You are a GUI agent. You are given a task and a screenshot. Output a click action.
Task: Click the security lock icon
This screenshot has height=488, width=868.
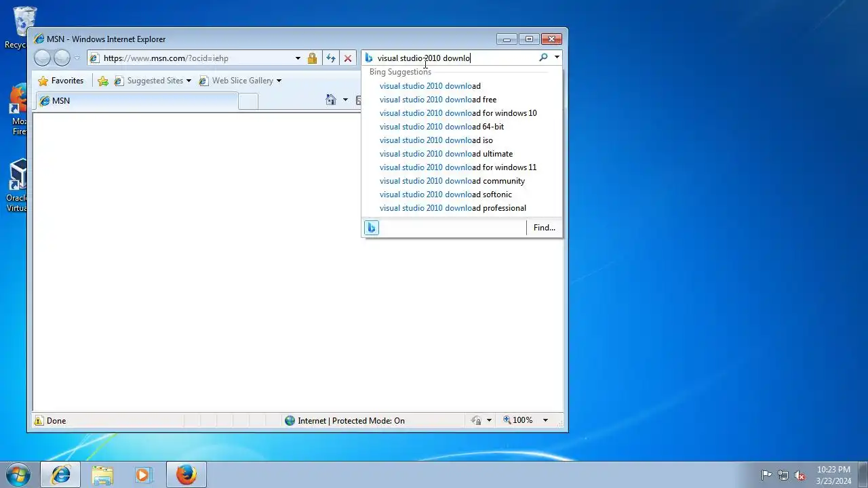312,58
